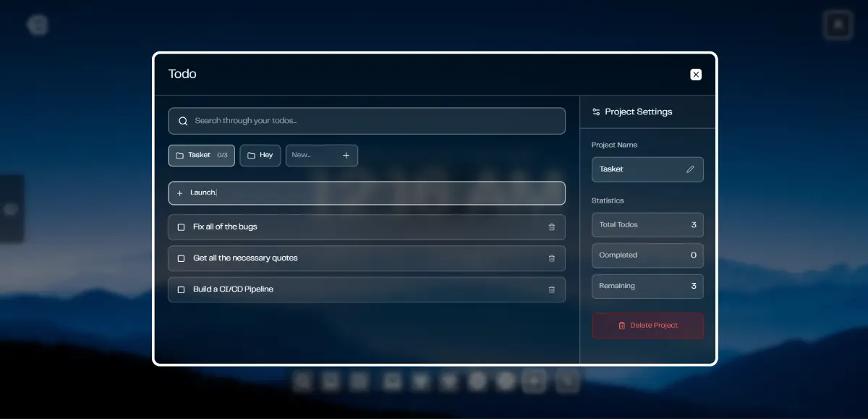Tick the 'Get all the necessary quotes' checkbox

point(181,258)
